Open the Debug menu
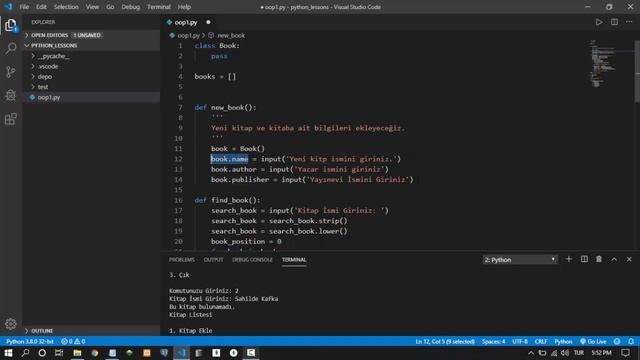640x360 pixels. click(131, 7)
